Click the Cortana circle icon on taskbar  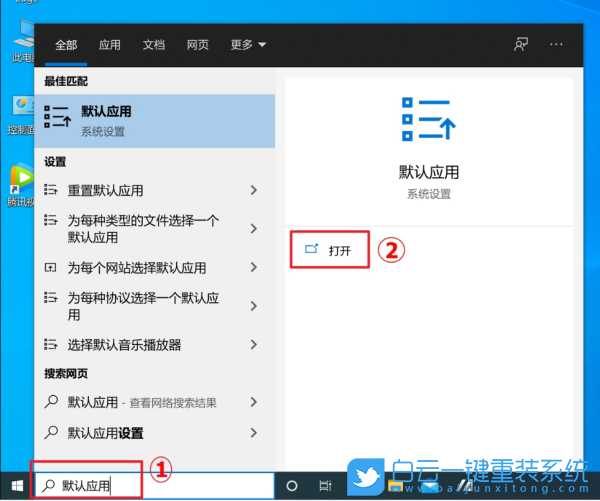[292, 486]
